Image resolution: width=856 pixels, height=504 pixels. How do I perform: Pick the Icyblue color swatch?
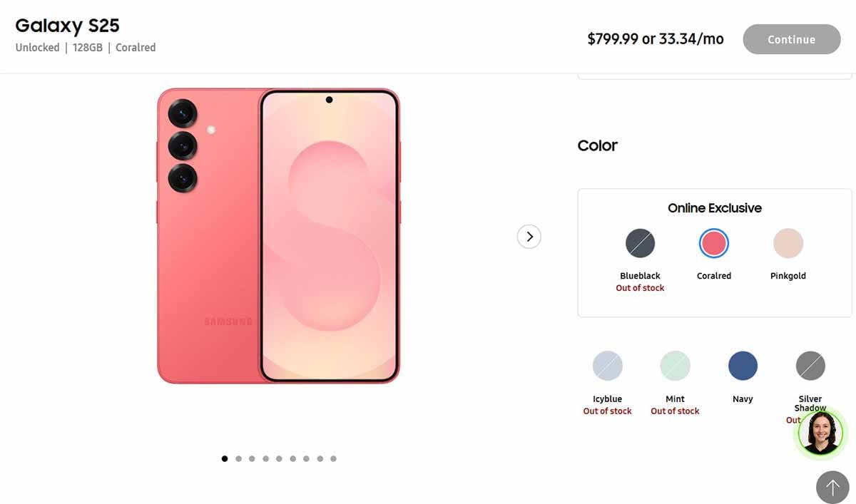pos(608,366)
